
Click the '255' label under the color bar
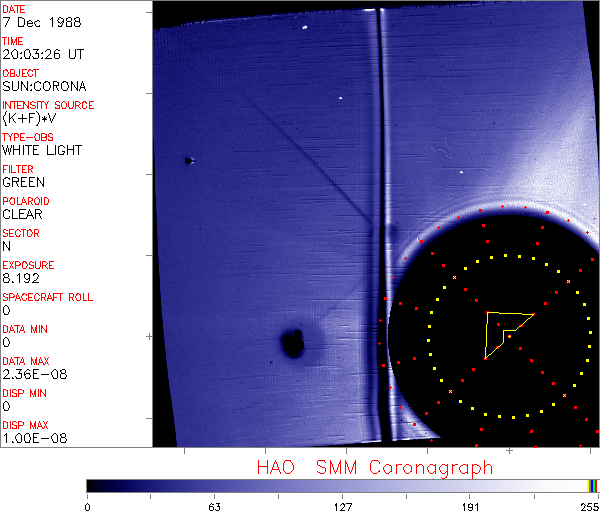point(588,506)
